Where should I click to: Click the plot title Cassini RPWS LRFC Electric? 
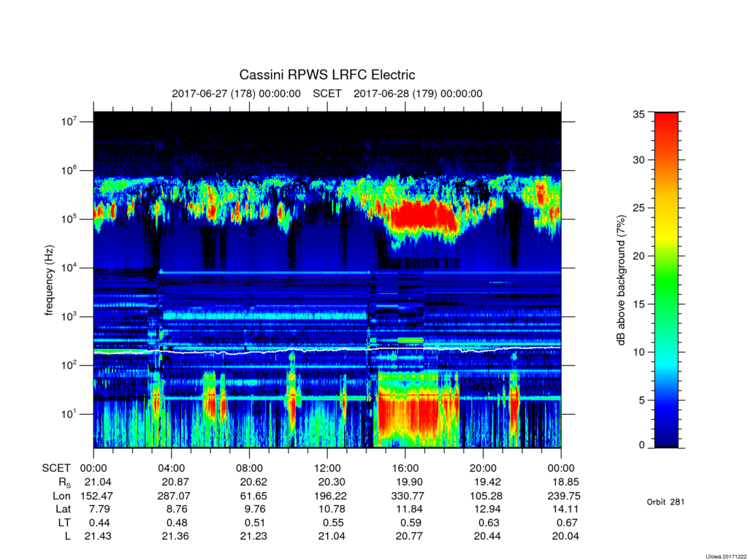click(327, 75)
